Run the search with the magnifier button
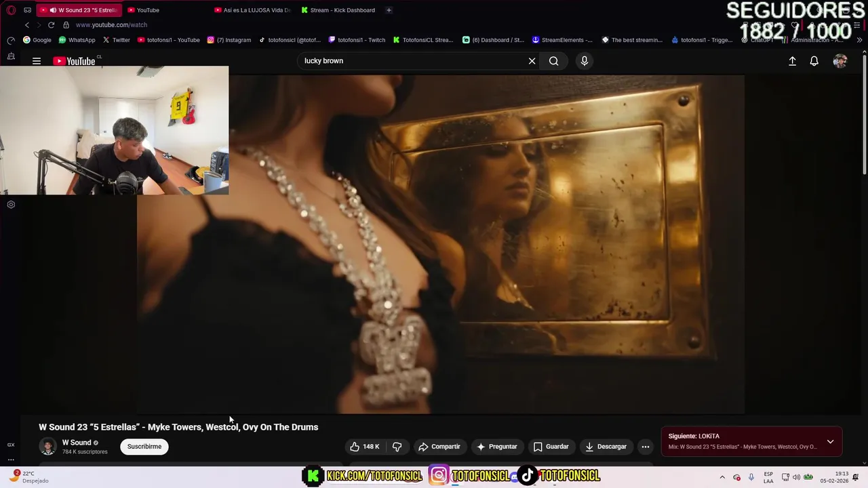 click(x=554, y=61)
